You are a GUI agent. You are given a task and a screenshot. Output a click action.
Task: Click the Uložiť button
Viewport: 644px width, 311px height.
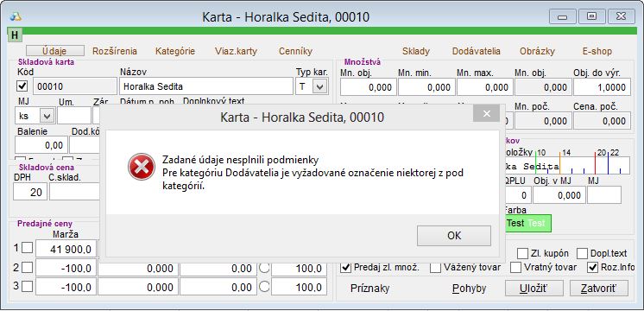pos(534,289)
